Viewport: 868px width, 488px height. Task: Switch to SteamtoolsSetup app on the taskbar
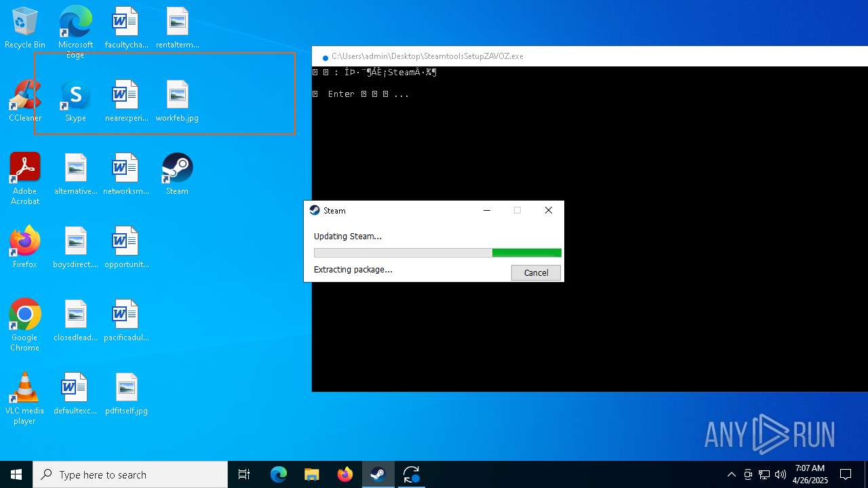[x=412, y=474]
